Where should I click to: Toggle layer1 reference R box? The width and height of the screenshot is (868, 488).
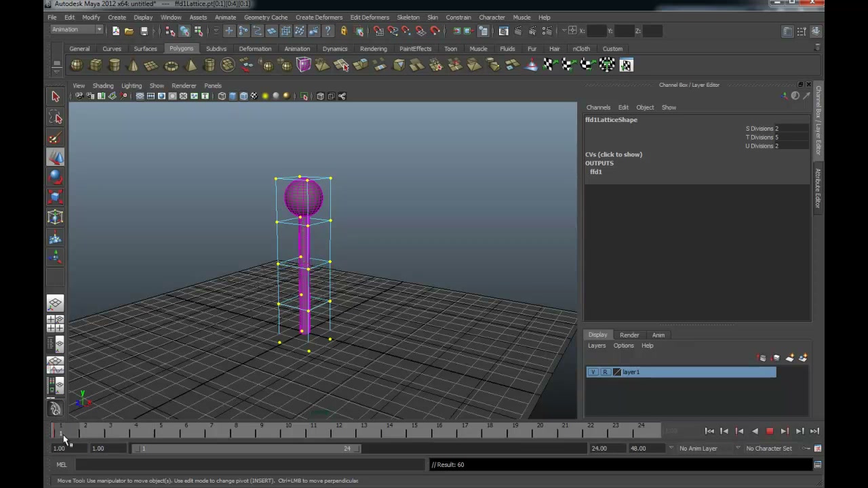[x=605, y=372]
